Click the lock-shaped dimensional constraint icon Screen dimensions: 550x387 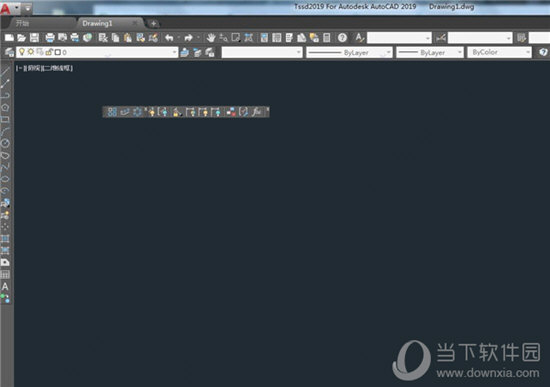pyautogui.click(x=176, y=112)
